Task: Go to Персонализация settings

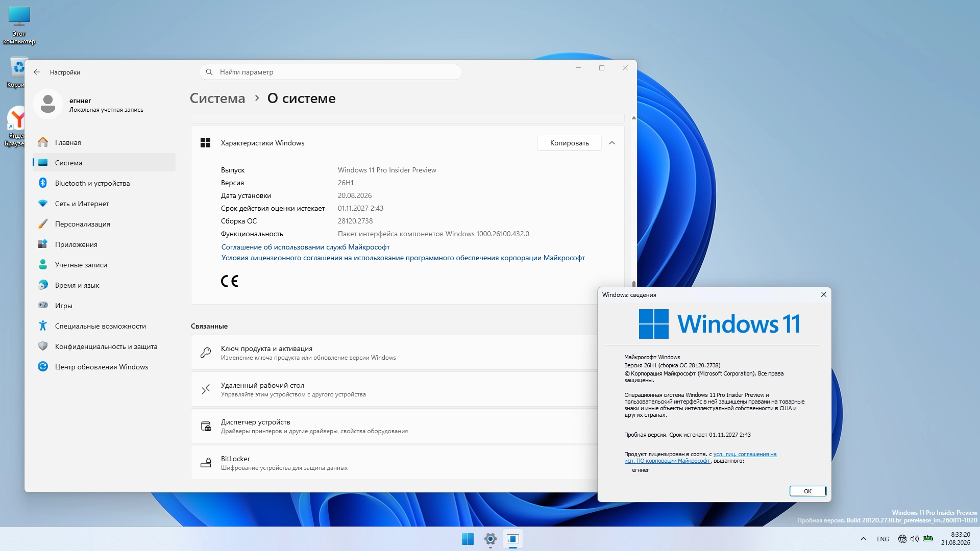Action: point(104,224)
